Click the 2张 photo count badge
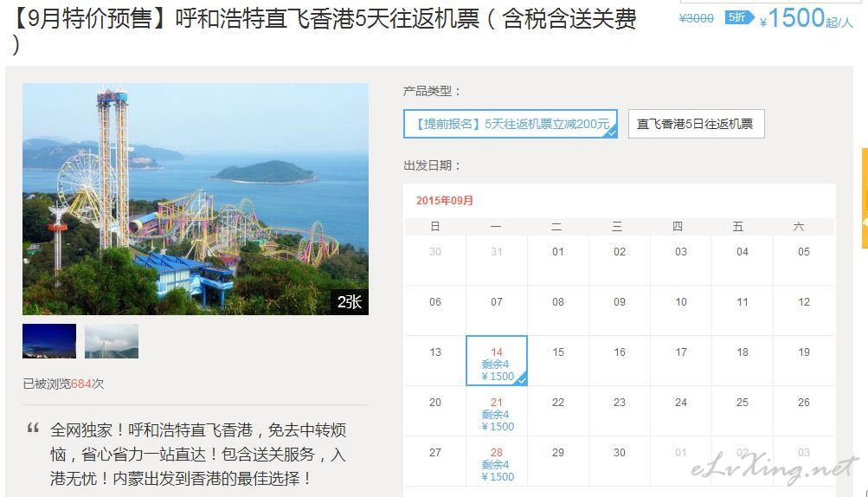Screen dimensions: 868x497 [350, 302]
